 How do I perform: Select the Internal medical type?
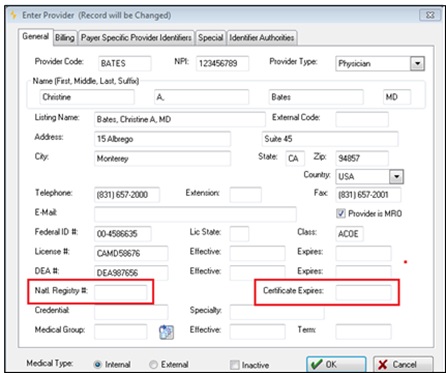97,365
